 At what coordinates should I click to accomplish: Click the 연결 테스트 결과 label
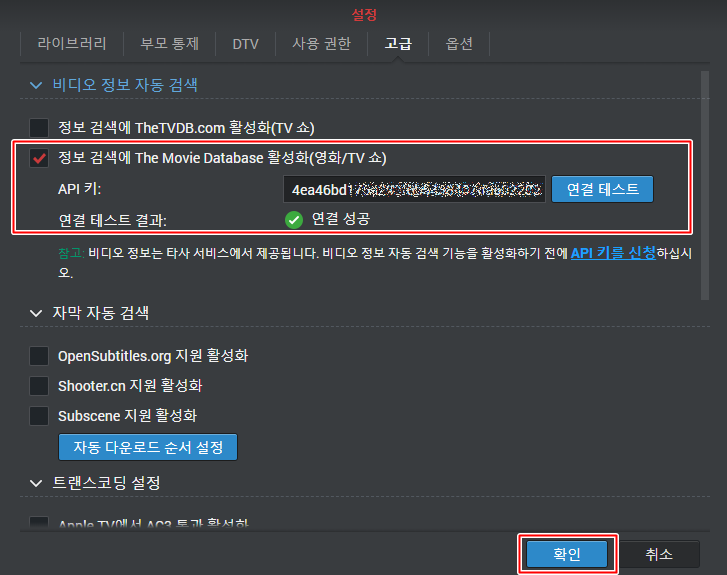(113, 220)
